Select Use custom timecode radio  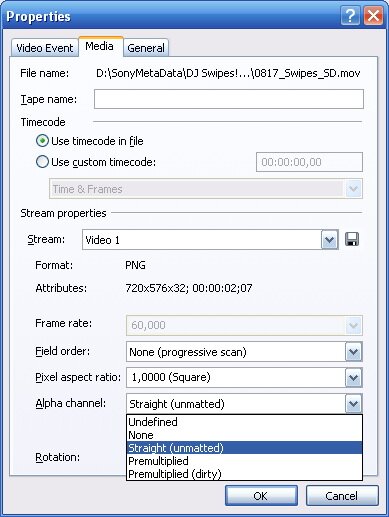tap(42, 162)
